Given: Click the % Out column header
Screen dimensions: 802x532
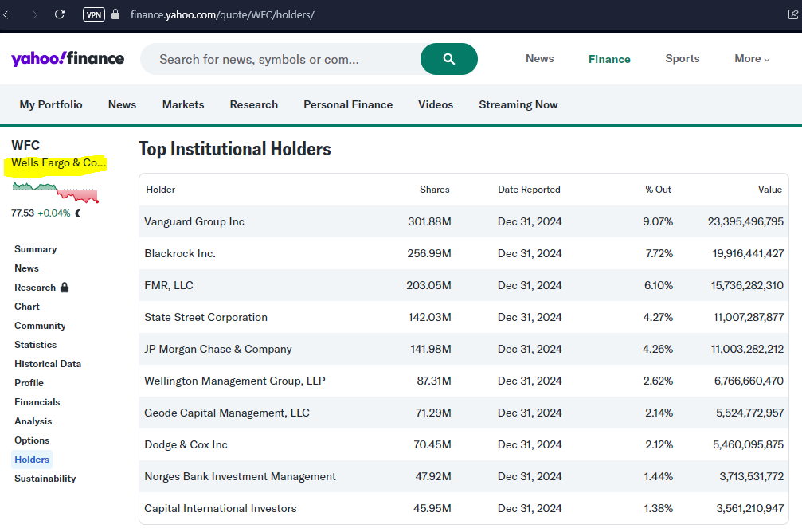Looking at the screenshot, I should pos(659,190).
